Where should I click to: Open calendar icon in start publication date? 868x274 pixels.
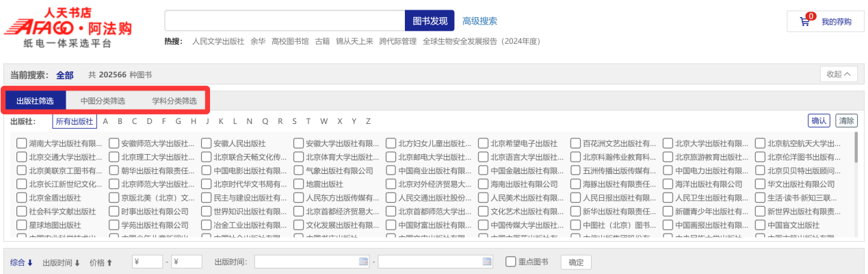tap(363, 262)
